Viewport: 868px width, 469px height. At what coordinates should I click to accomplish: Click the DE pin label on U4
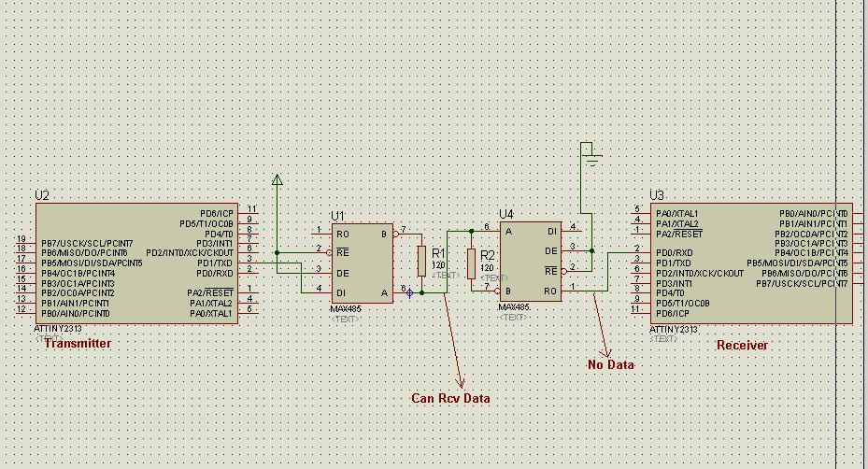coord(551,250)
